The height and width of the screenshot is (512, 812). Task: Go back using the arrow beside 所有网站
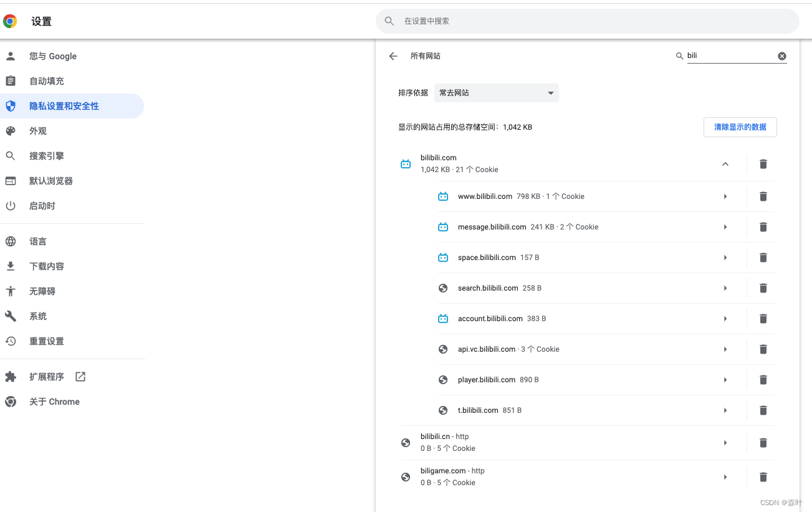393,56
